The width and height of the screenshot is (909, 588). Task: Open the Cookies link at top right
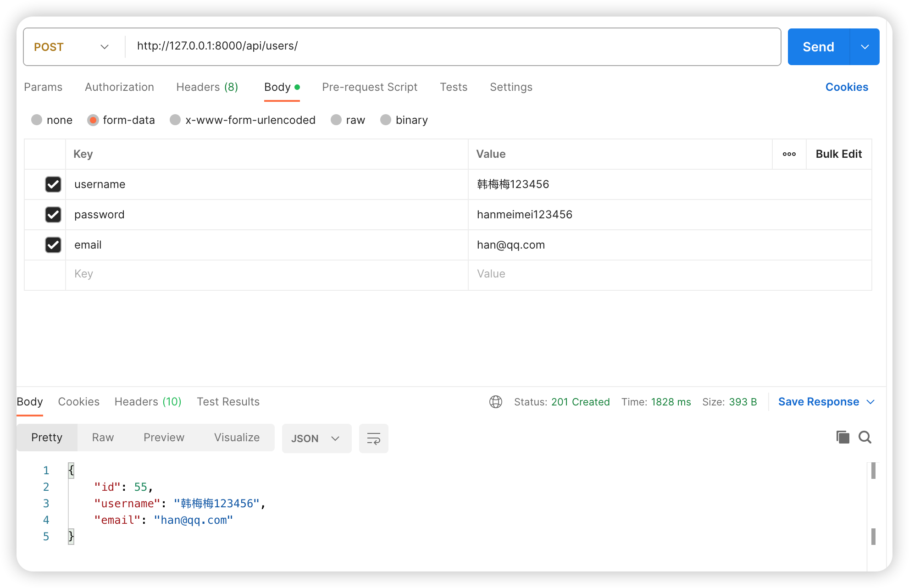(847, 87)
